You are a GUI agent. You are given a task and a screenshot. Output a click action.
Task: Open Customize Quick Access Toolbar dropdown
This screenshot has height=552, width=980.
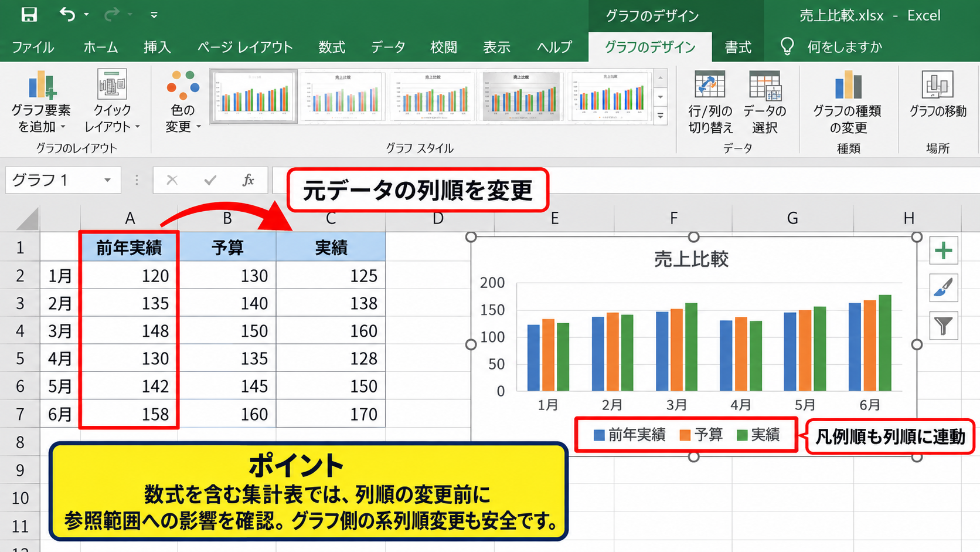click(x=154, y=15)
